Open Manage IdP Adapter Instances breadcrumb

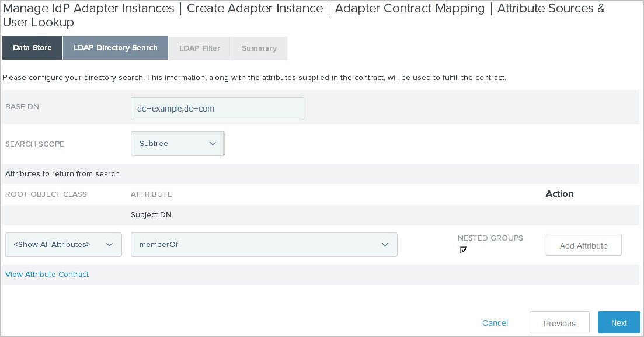pos(88,8)
